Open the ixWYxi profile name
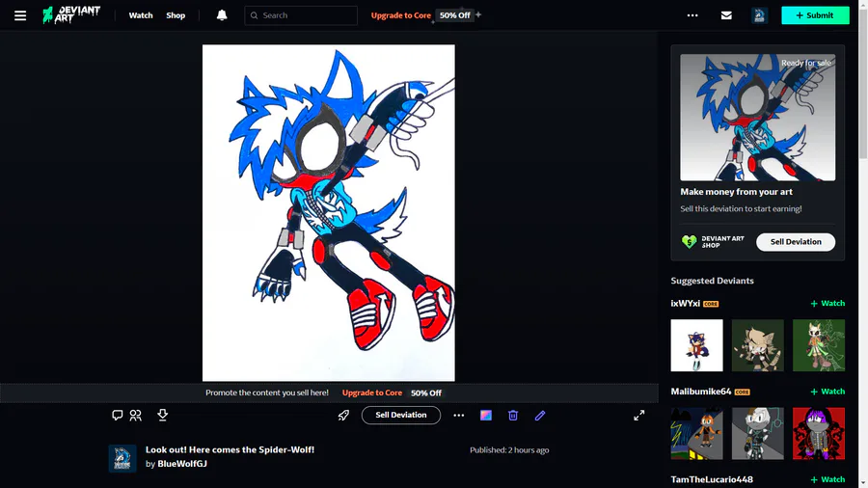Image resolution: width=868 pixels, height=488 pixels. [x=686, y=303]
